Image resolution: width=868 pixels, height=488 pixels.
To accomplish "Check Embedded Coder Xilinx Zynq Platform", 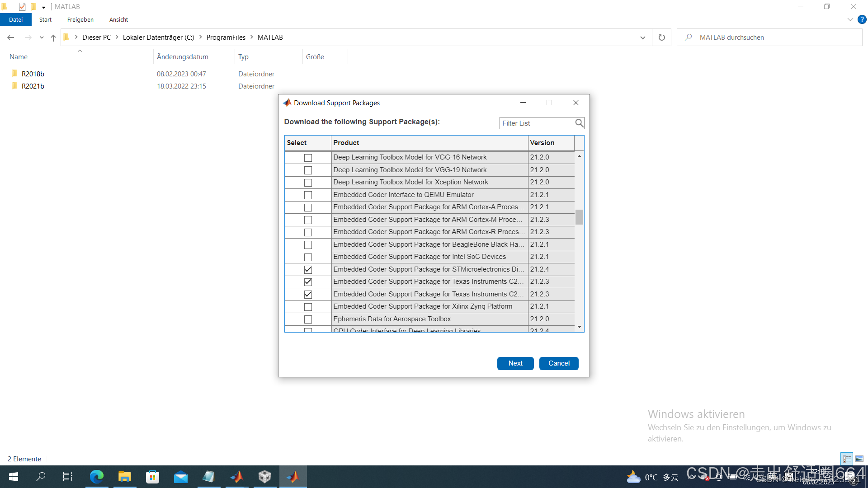I will pyautogui.click(x=308, y=307).
